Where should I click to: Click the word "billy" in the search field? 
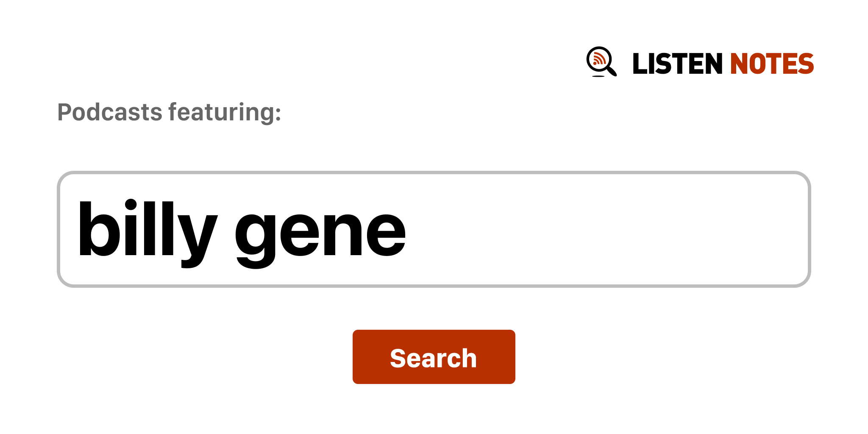pyautogui.click(x=147, y=230)
